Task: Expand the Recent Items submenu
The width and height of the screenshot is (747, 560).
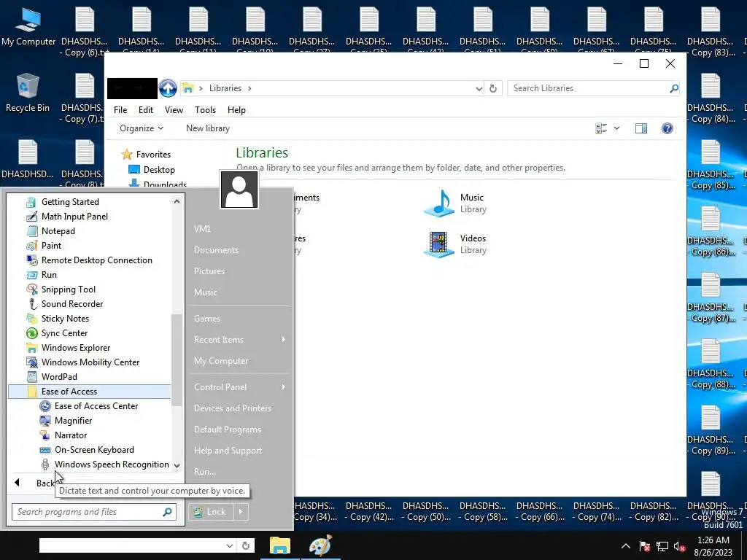Action: click(x=284, y=340)
